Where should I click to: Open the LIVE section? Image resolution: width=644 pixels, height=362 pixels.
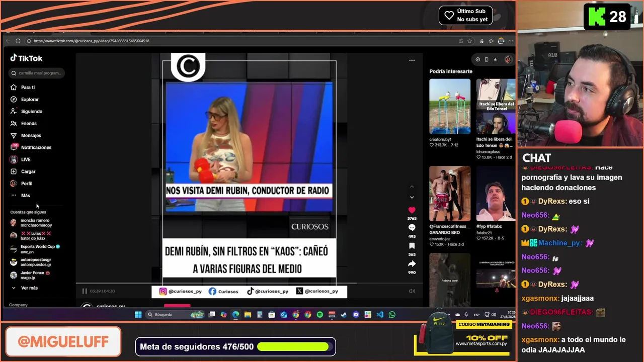pos(21,159)
